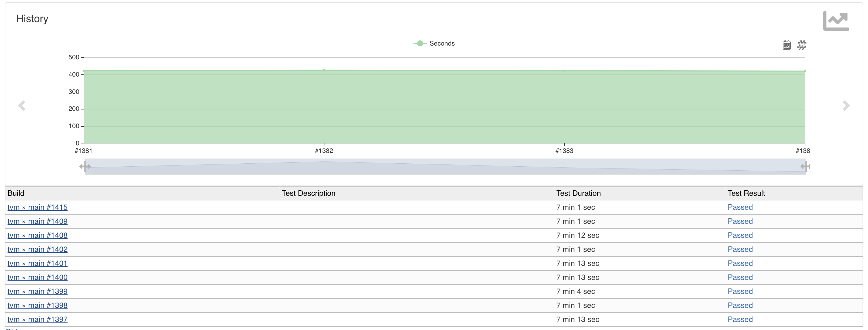Open build tvm » main #1415
Image resolution: width=868 pixels, height=330 pixels.
[x=38, y=207]
